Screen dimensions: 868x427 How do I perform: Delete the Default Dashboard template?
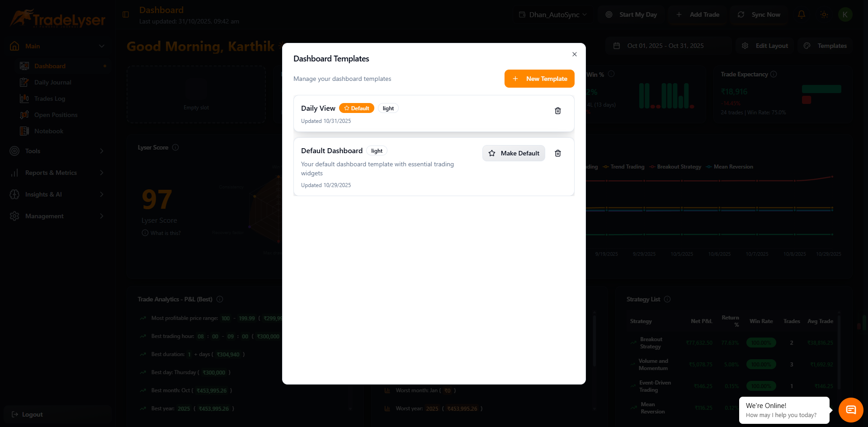(557, 153)
